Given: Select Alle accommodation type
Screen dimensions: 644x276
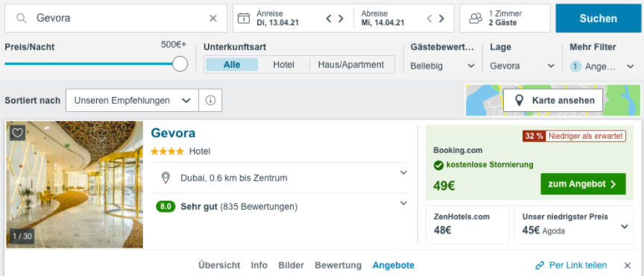Looking at the screenshot, I should [x=232, y=65].
